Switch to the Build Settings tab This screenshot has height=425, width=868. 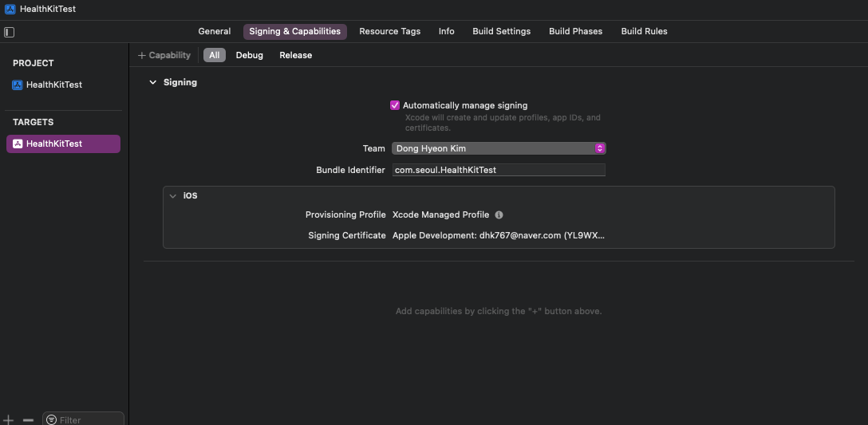coord(501,32)
